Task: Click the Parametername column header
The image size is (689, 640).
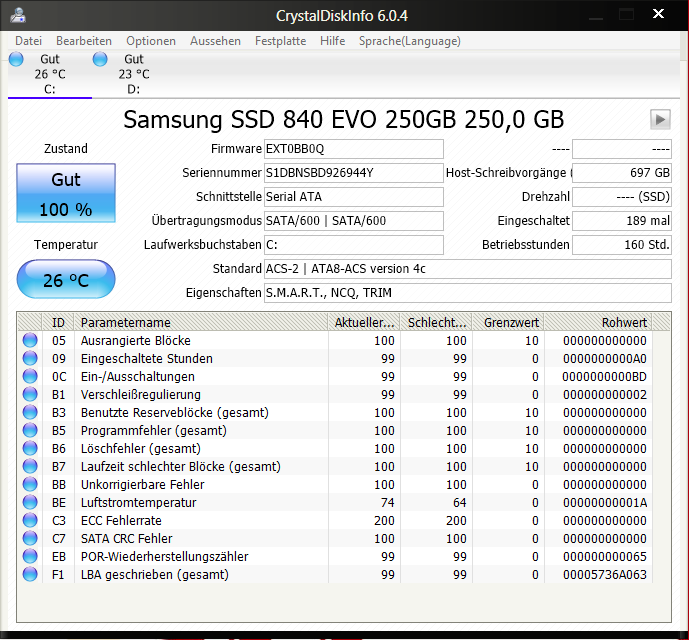Action: pos(201,322)
